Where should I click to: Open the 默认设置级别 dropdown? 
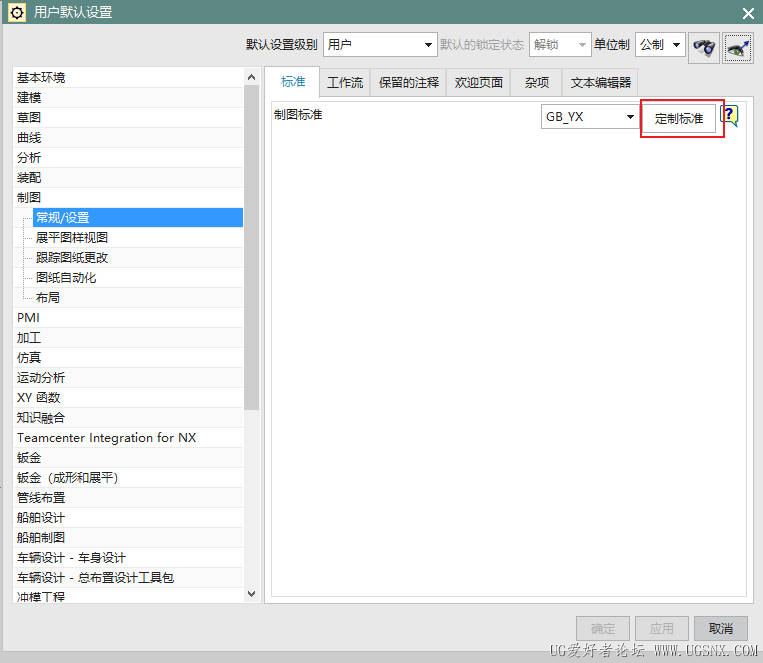[x=380, y=45]
